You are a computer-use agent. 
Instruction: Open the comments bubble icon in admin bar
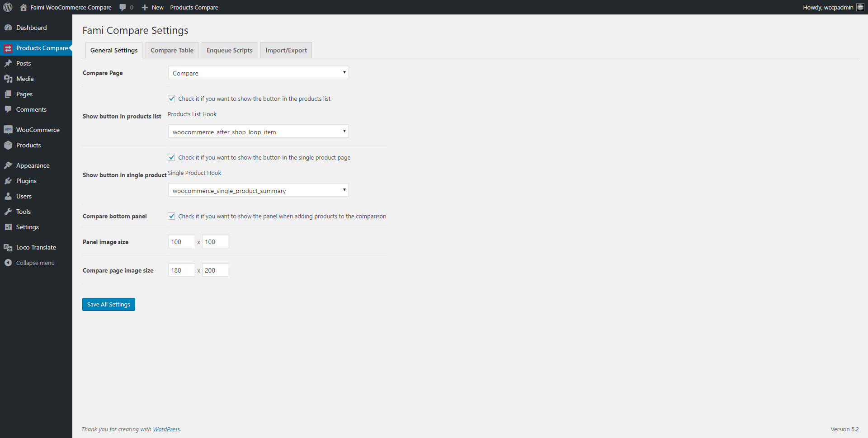pyautogui.click(x=123, y=7)
